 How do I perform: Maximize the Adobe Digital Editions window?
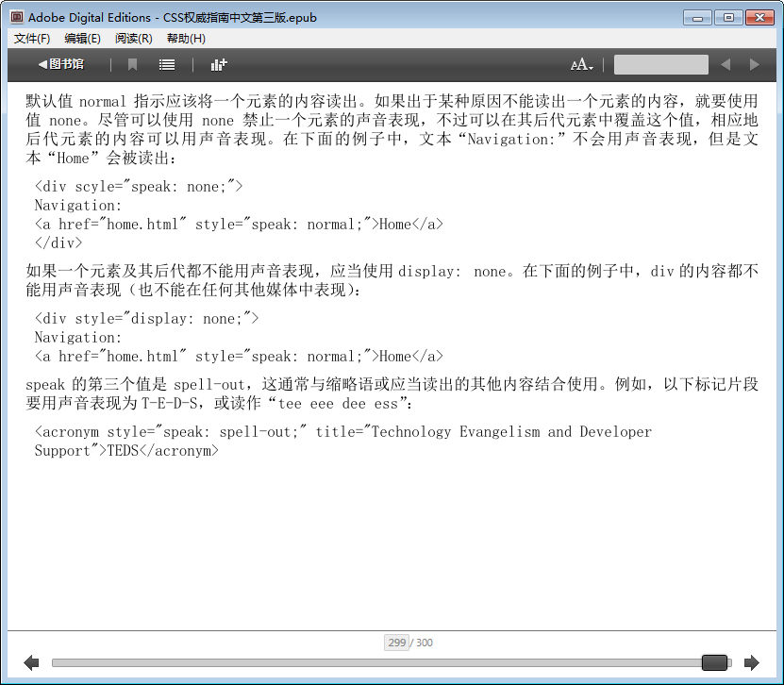click(x=728, y=18)
